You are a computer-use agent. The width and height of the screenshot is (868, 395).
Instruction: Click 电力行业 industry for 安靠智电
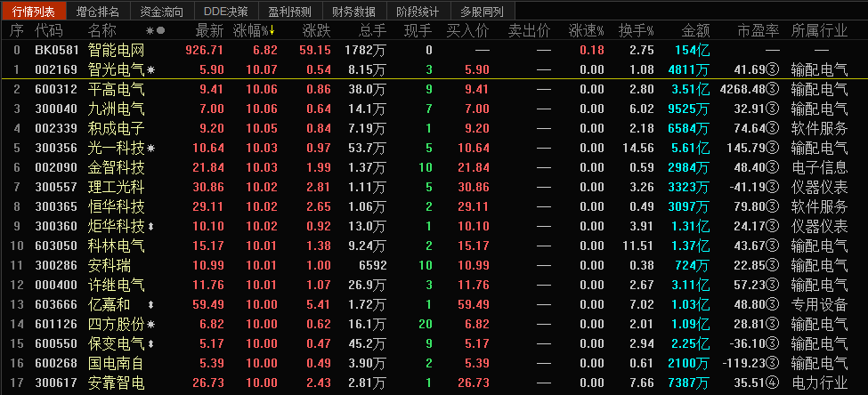click(x=820, y=383)
